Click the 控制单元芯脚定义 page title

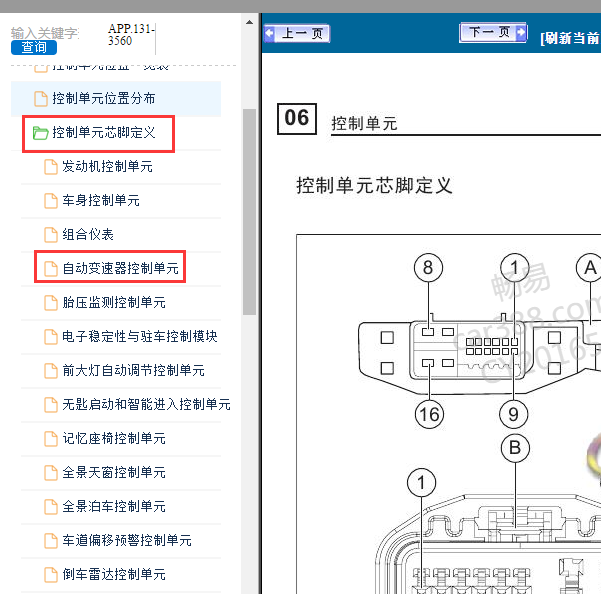point(374,185)
